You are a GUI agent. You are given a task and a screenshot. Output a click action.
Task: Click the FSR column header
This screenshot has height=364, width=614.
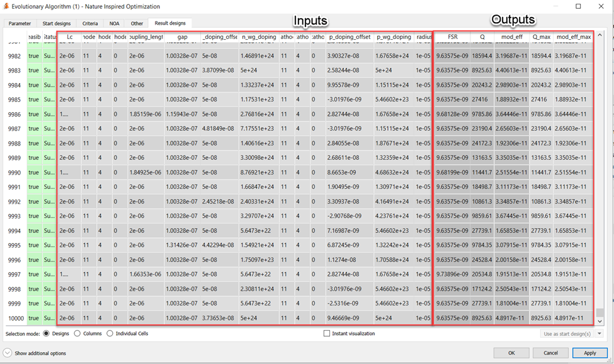pos(453,37)
